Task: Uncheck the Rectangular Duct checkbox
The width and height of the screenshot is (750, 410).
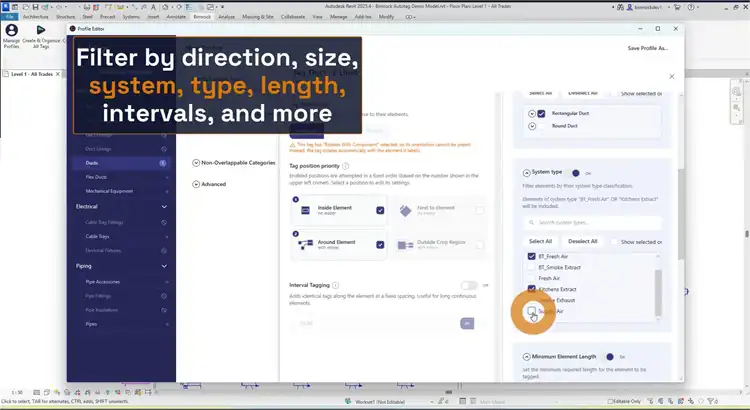Action: [x=541, y=113]
